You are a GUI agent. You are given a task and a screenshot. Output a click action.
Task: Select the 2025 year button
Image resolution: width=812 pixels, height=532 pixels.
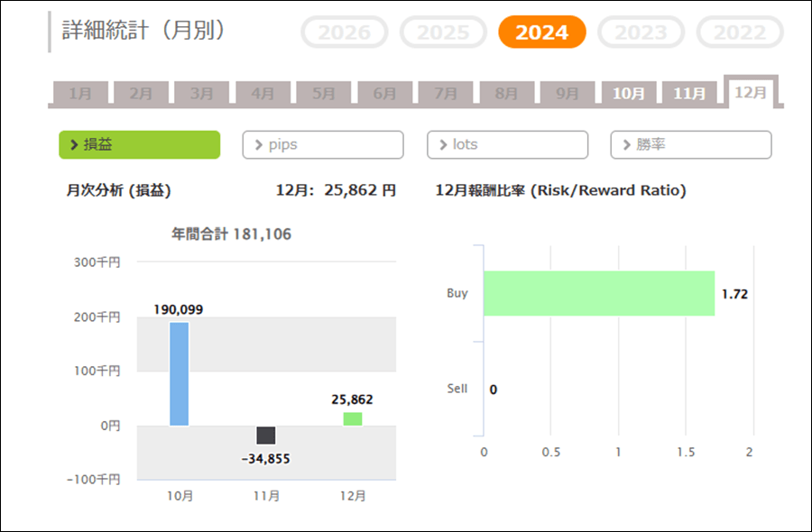point(443,33)
